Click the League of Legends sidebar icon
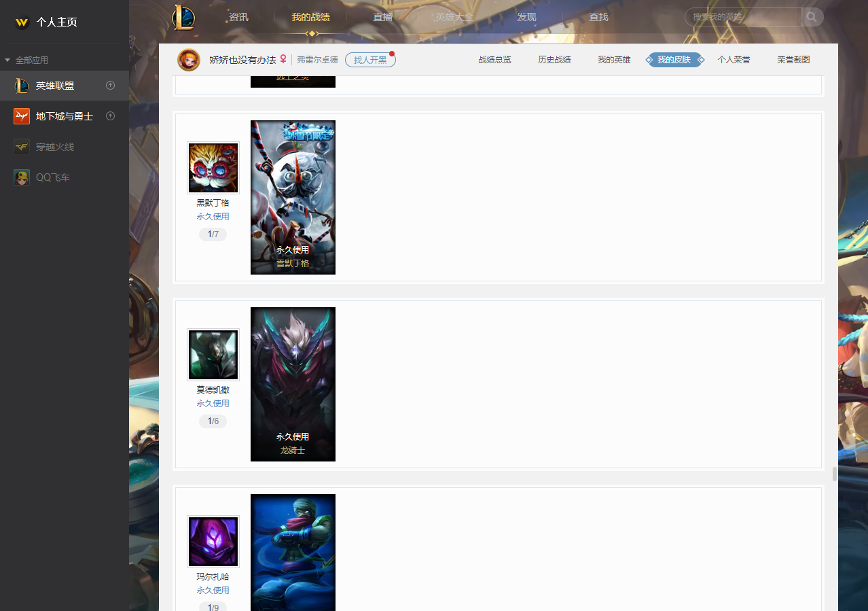Viewport: 868px width, 611px height. [22, 86]
